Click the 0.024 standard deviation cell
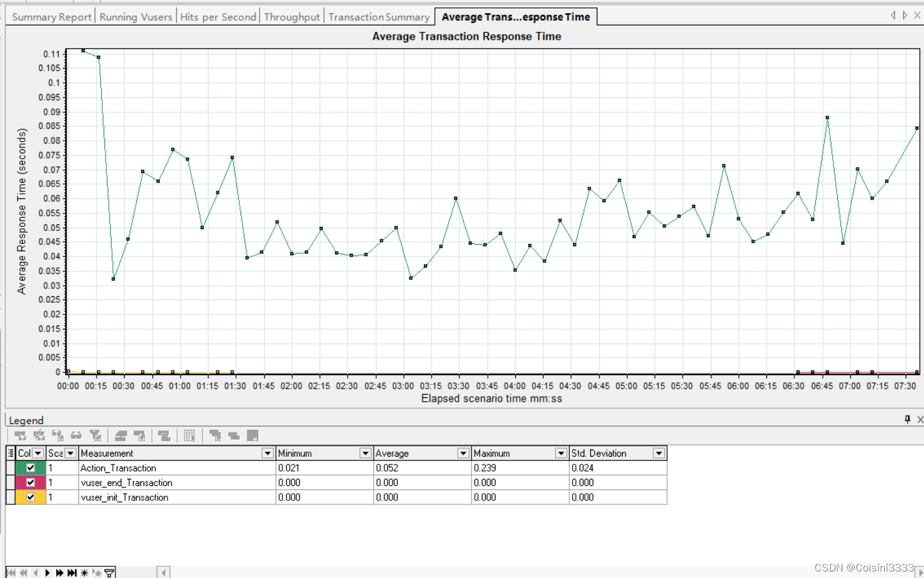 pyautogui.click(x=618, y=468)
